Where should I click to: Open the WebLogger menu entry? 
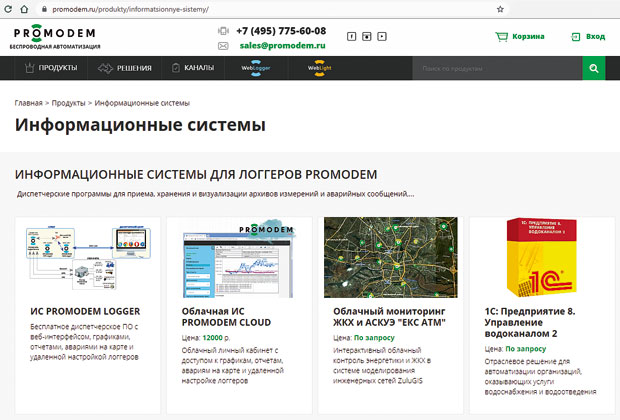pos(256,68)
